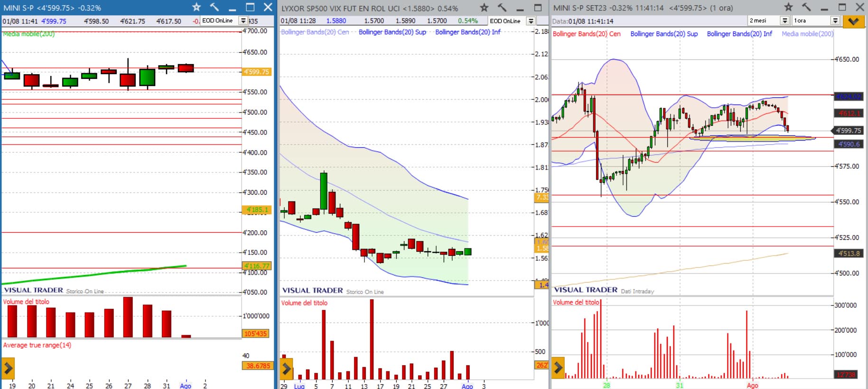Click the orange arrow button in the LYXOR chart
The width and height of the screenshot is (868, 389).
286,368
